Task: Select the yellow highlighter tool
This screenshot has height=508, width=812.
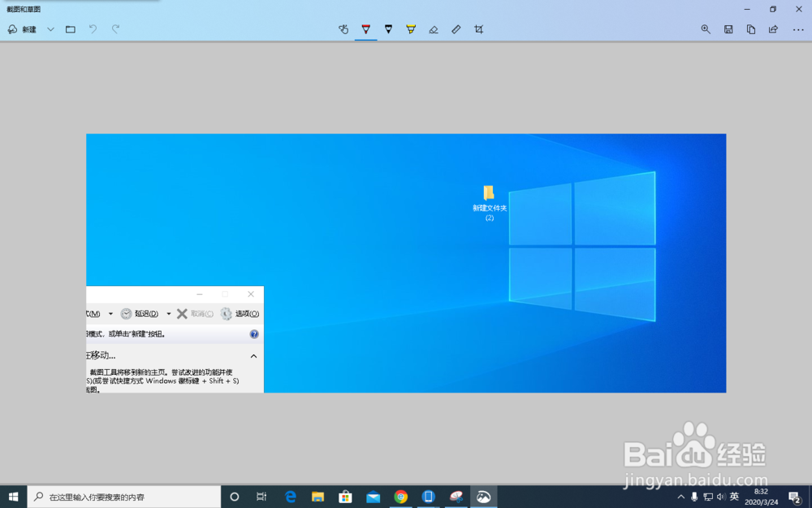Action: (411, 29)
